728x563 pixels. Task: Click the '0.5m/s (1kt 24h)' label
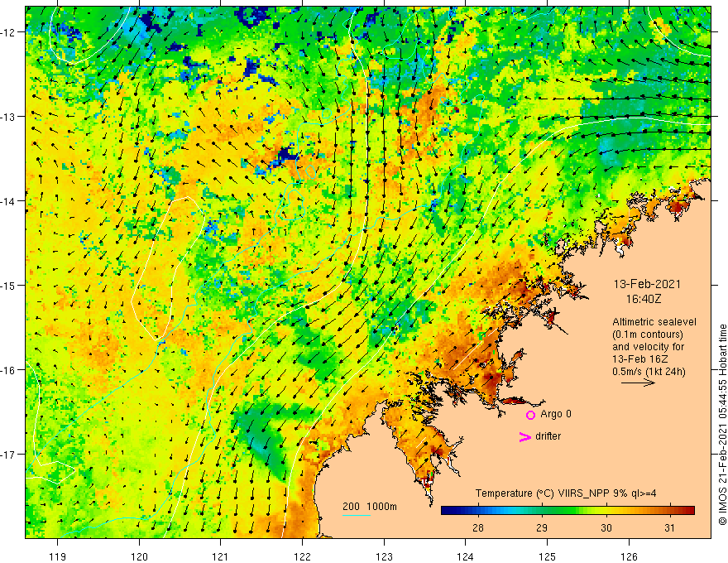pyautogui.click(x=649, y=372)
